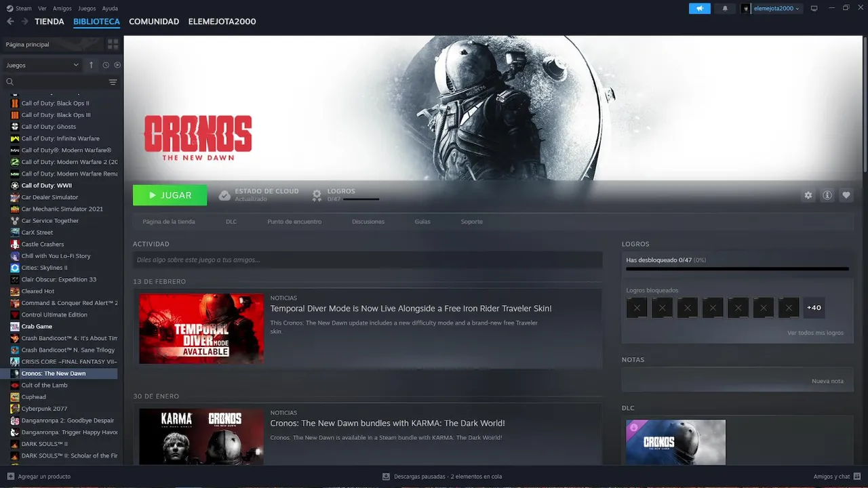Open the elemejota2000 account dropdown
Screen dimensions: 868x488
(x=771, y=8)
